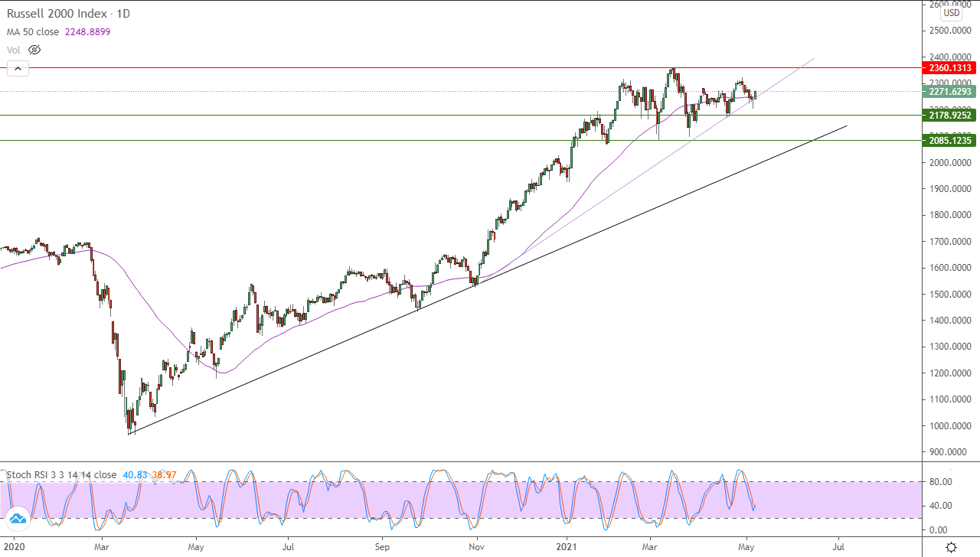Screen dimensions: 980x557
Task: Click the 80.00 Stoch RSI axis label
Action: pos(941,481)
